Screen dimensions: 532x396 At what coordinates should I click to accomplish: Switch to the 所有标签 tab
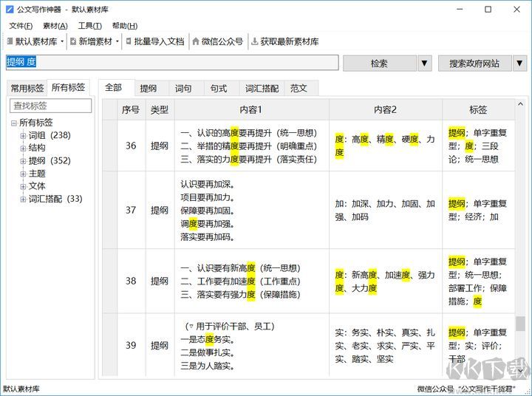[68, 87]
